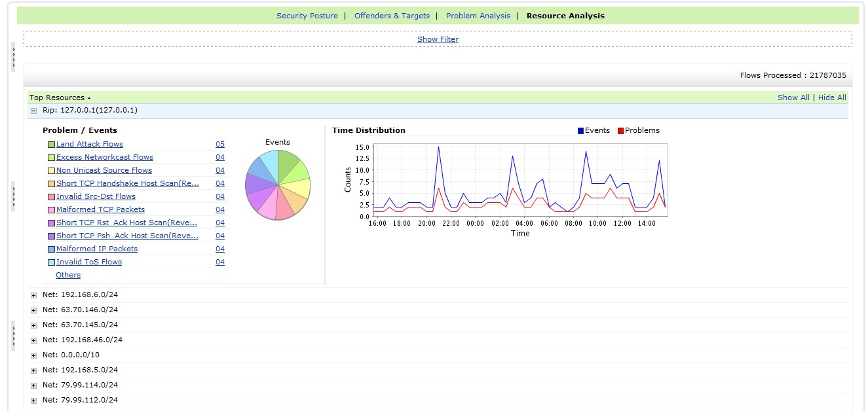This screenshot has width=868, height=411.
Task: Expand the Net: 63.70.146.0/24 row
Action: point(33,310)
